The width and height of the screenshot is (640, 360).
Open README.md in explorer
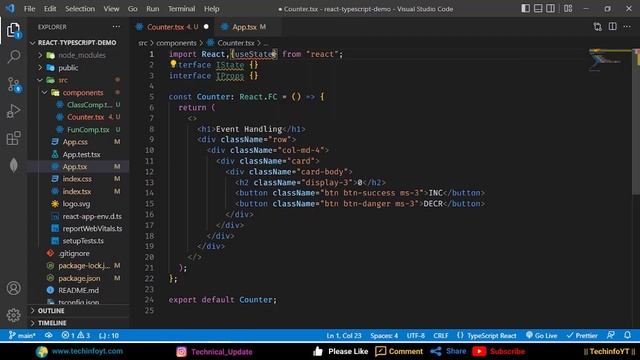78,290
